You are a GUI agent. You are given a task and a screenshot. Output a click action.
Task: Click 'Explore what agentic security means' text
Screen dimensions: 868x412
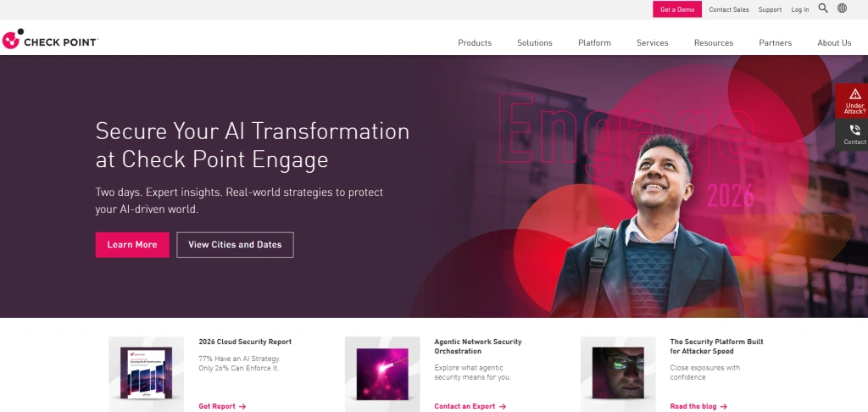click(x=472, y=373)
